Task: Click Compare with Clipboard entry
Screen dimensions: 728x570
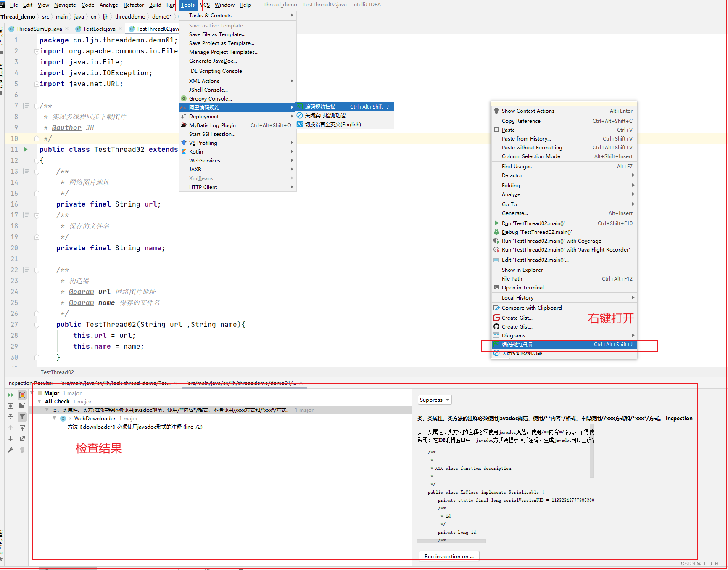Action: coord(564,308)
